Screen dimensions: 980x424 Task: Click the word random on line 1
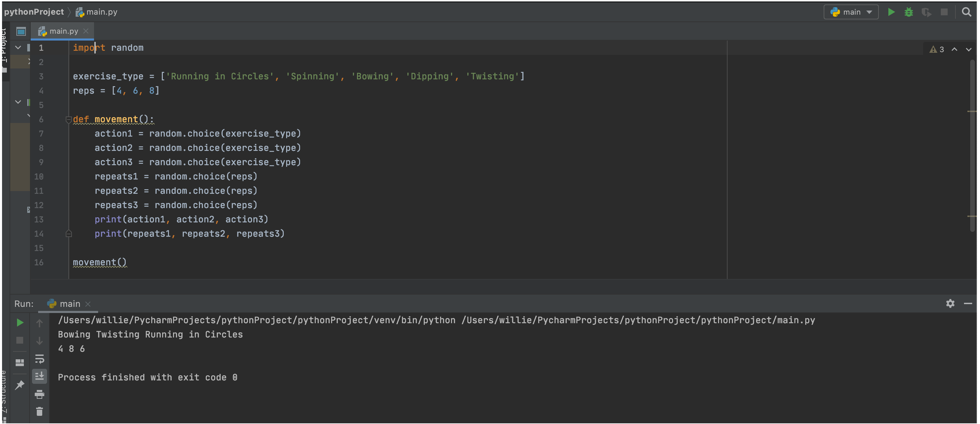click(127, 48)
